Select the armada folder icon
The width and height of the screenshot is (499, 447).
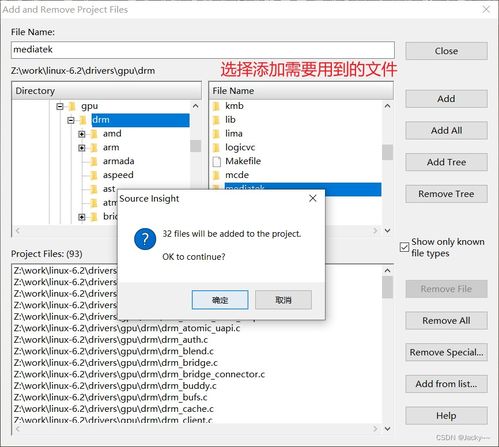94,162
